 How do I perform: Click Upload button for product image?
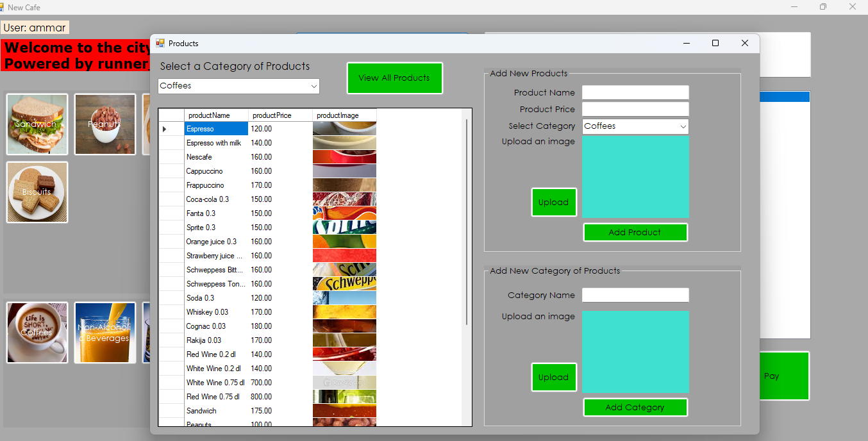coord(553,202)
